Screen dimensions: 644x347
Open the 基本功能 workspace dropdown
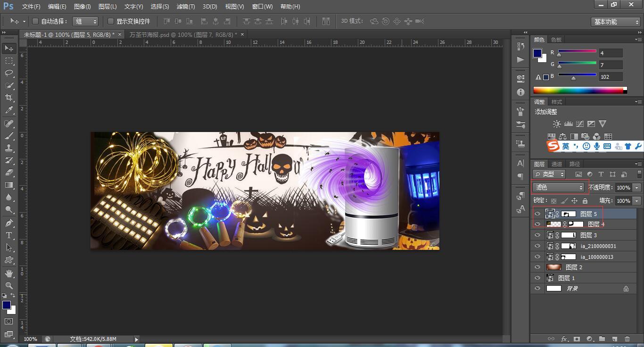[x=616, y=22]
